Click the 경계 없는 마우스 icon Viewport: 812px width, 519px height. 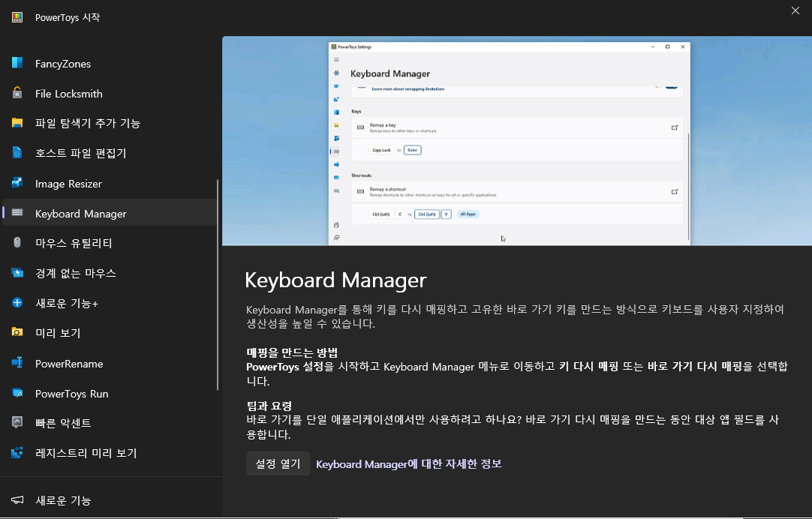click(17, 273)
